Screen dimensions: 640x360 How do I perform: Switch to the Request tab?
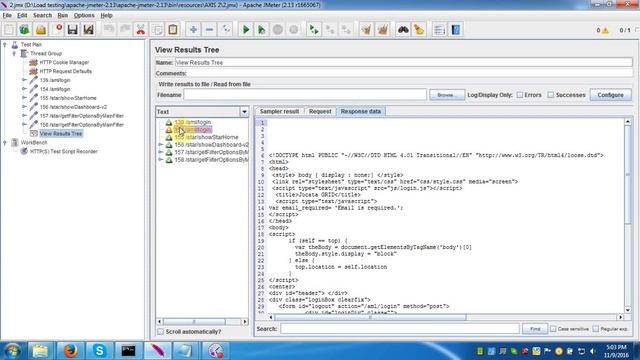tap(320, 111)
